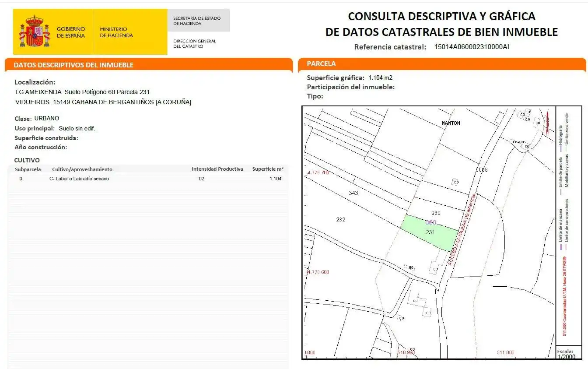Select the 'VIDUEIROS. 15149 CABANA DE BERGANTIÑOS' line

point(103,102)
